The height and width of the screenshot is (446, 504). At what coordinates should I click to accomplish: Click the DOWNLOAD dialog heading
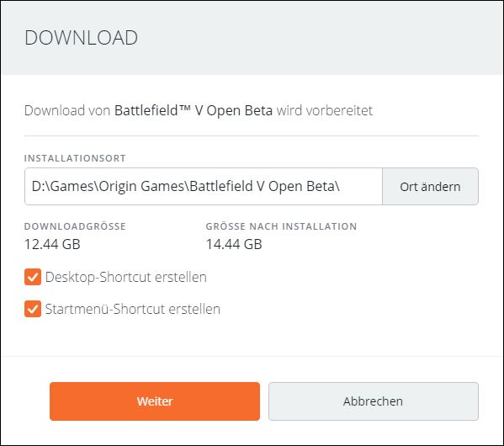coord(81,38)
